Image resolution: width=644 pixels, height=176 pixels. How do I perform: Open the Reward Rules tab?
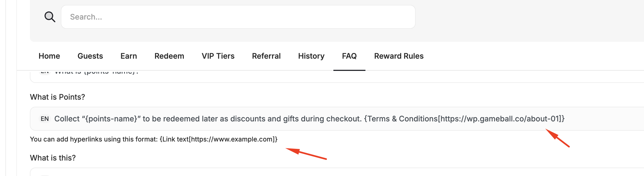click(399, 56)
